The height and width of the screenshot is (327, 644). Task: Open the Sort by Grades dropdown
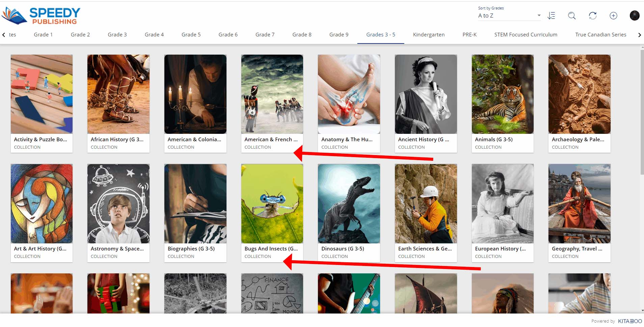pos(509,16)
